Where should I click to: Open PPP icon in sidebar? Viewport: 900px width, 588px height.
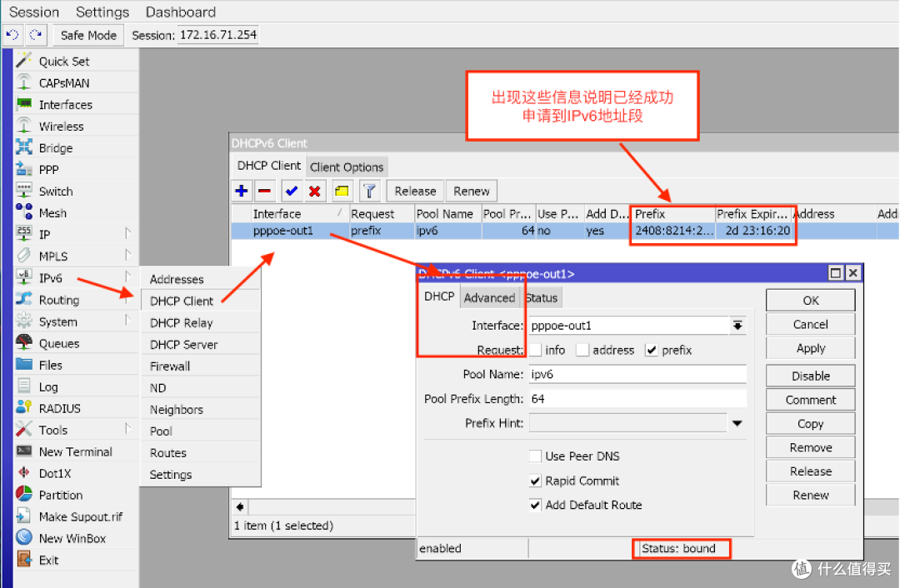coord(24,169)
